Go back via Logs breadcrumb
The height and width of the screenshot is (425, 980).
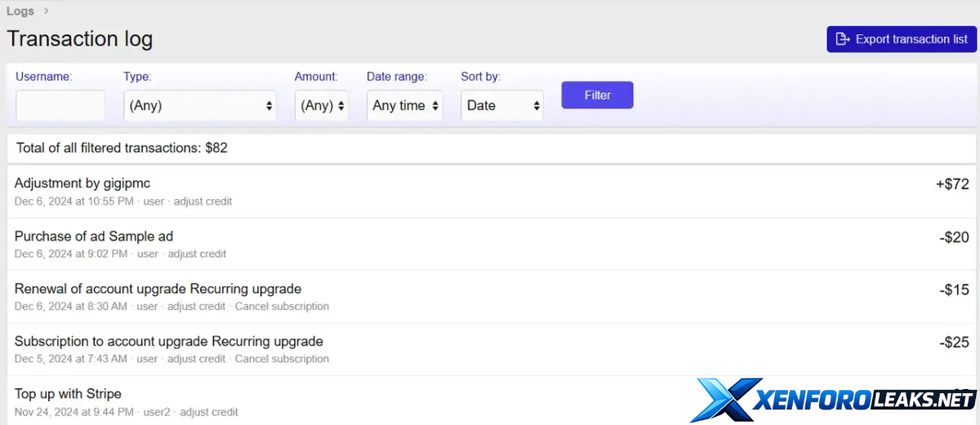point(20,11)
